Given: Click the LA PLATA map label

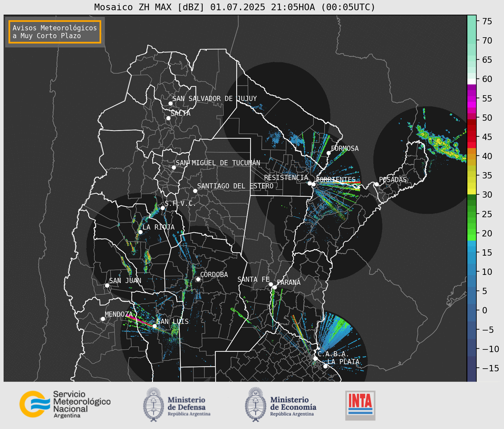Looking at the screenshot, I should pos(344,362).
